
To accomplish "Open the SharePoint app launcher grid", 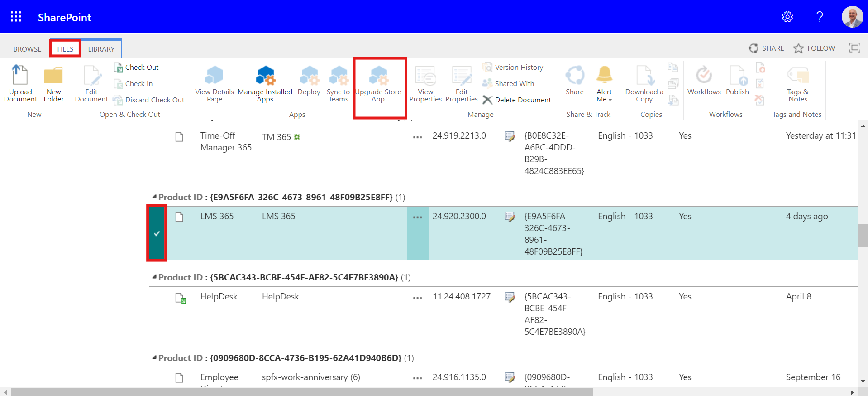I will click(16, 17).
